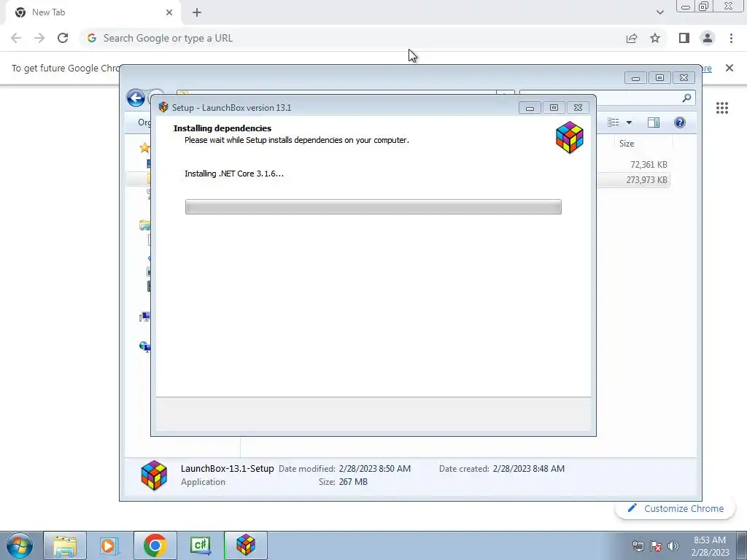The width and height of the screenshot is (747, 560).
Task: Click Date created 2/28/2023 8:48 AM value
Action: tap(529, 469)
